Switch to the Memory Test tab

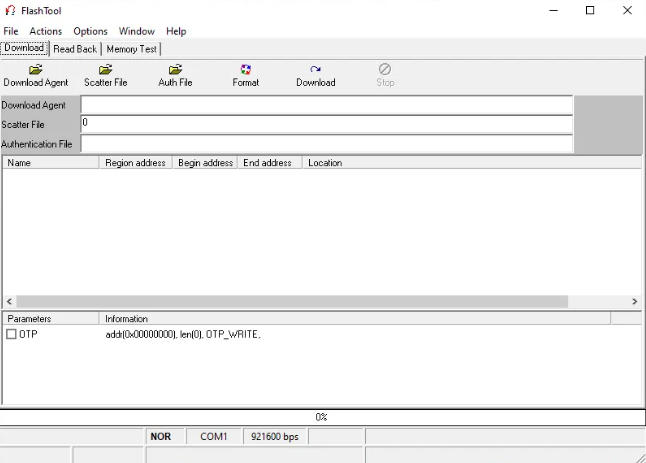(131, 49)
